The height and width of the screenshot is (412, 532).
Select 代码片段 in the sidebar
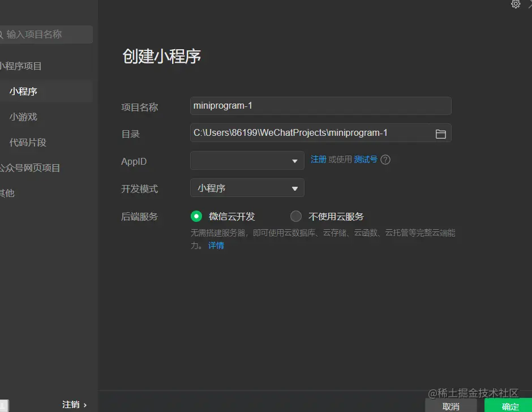(x=28, y=143)
